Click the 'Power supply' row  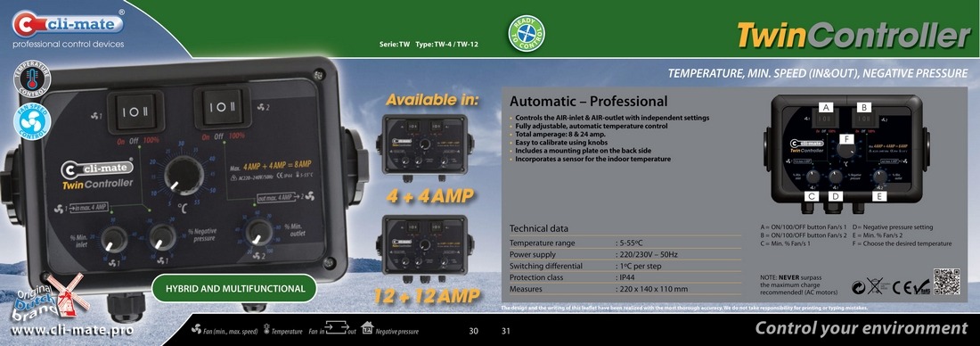[x=625, y=255]
